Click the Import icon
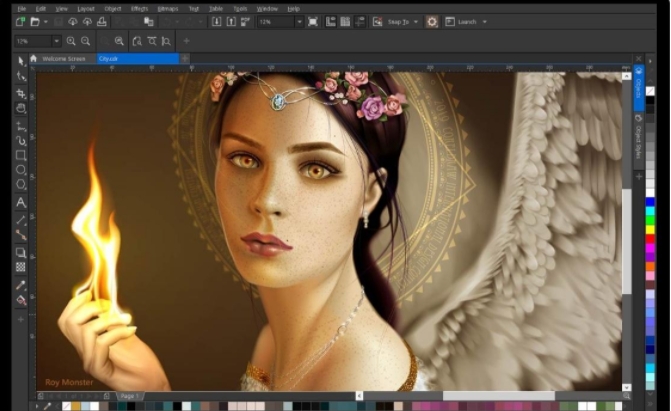This screenshot has height=411, width=671. coord(217,21)
